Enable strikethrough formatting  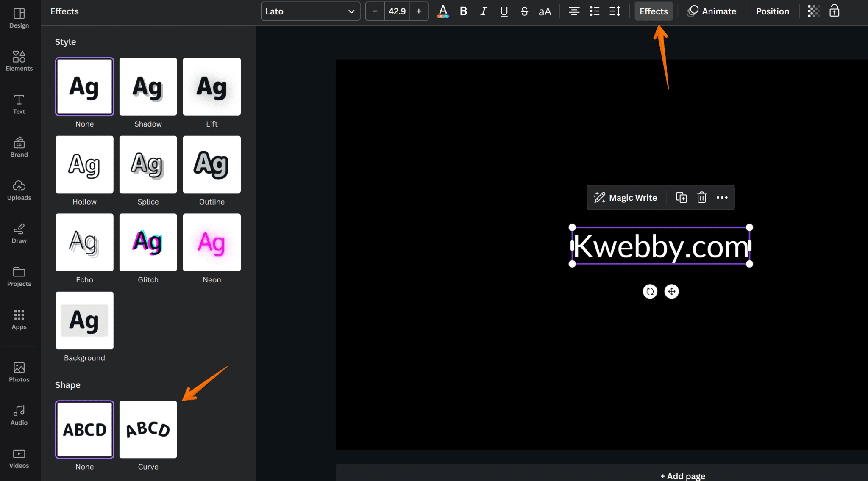click(x=524, y=11)
